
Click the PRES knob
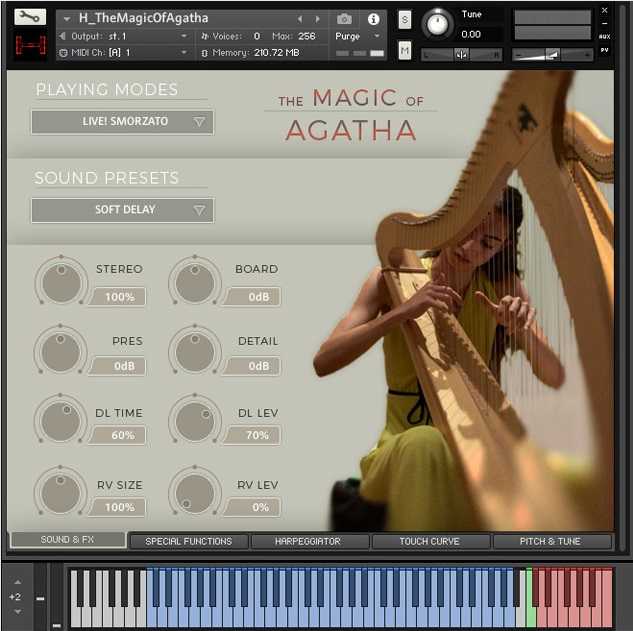(61, 351)
